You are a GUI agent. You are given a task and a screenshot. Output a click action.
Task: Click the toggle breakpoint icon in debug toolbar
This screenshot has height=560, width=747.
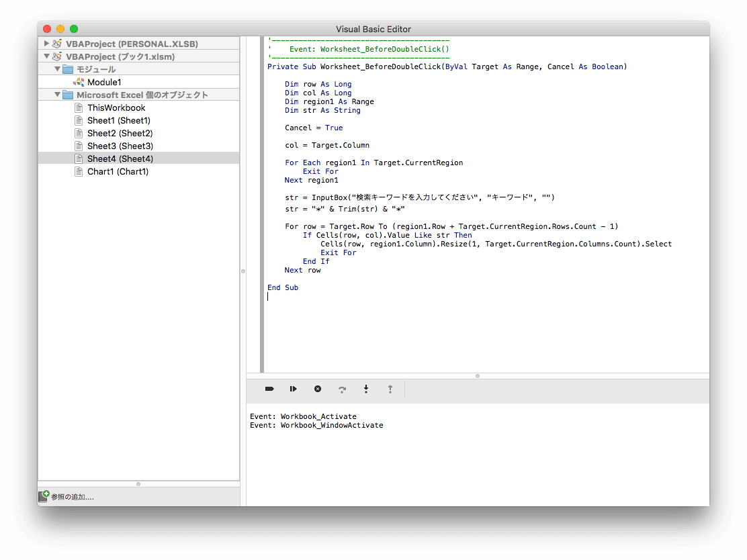(x=269, y=389)
